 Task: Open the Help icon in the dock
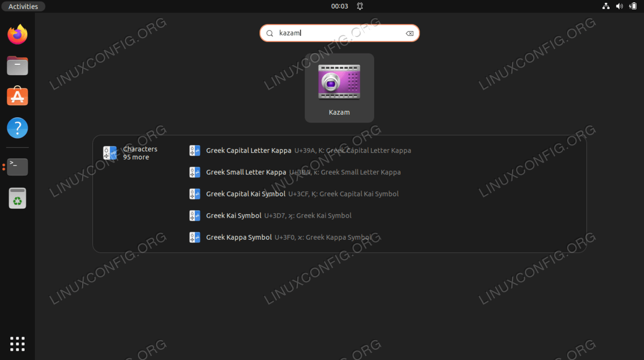point(18,128)
